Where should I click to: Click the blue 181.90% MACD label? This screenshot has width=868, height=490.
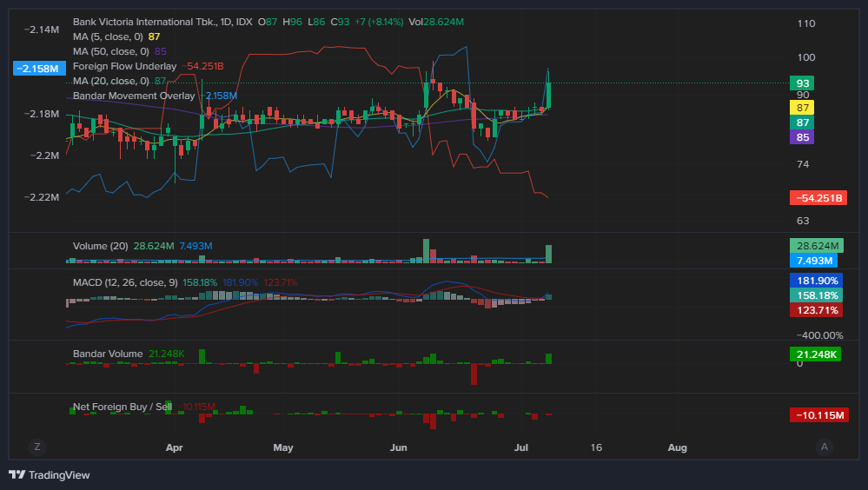817,281
